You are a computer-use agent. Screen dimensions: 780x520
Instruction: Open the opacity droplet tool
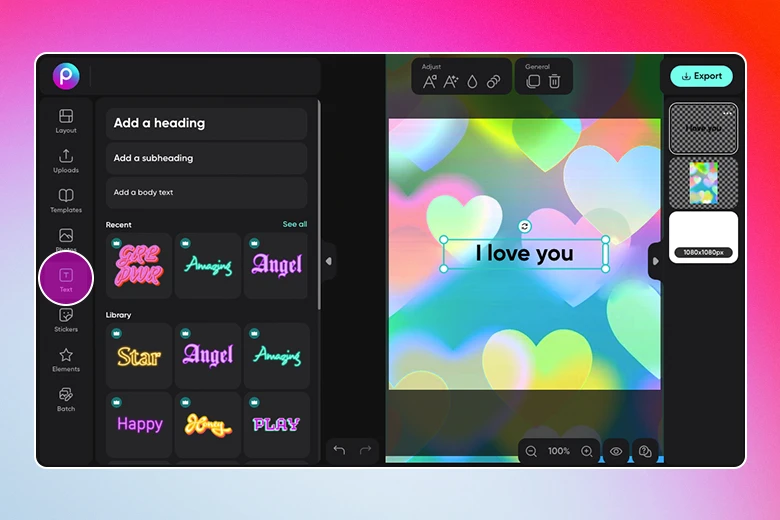click(x=472, y=82)
